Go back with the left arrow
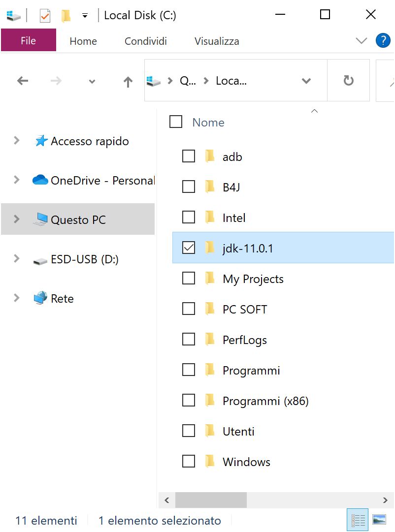The image size is (395, 532). (23, 81)
